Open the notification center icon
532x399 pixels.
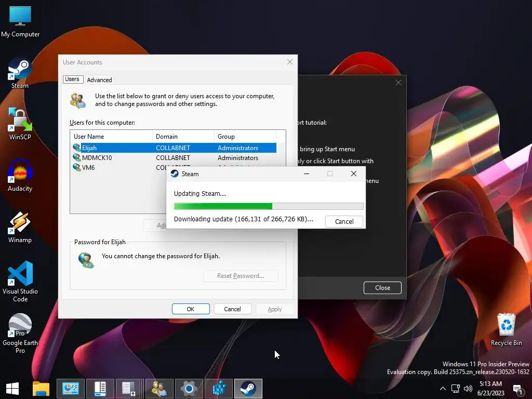(518, 389)
